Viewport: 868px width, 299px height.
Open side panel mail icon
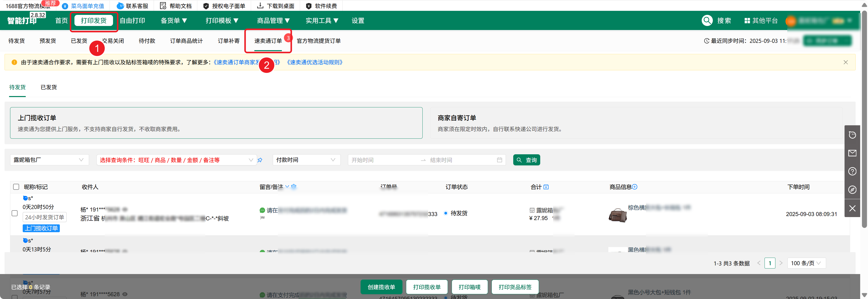pyautogui.click(x=852, y=153)
